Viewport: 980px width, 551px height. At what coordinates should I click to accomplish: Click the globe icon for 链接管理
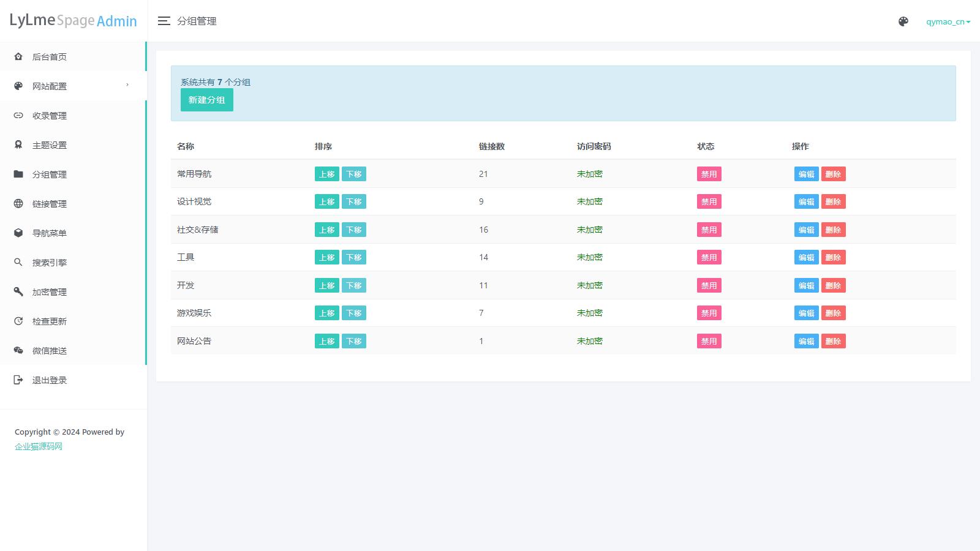pyautogui.click(x=18, y=204)
